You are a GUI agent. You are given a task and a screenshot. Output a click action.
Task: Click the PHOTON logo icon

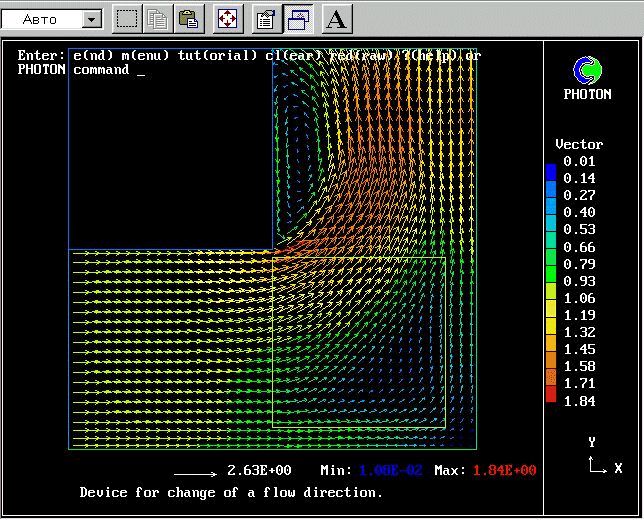(587, 70)
